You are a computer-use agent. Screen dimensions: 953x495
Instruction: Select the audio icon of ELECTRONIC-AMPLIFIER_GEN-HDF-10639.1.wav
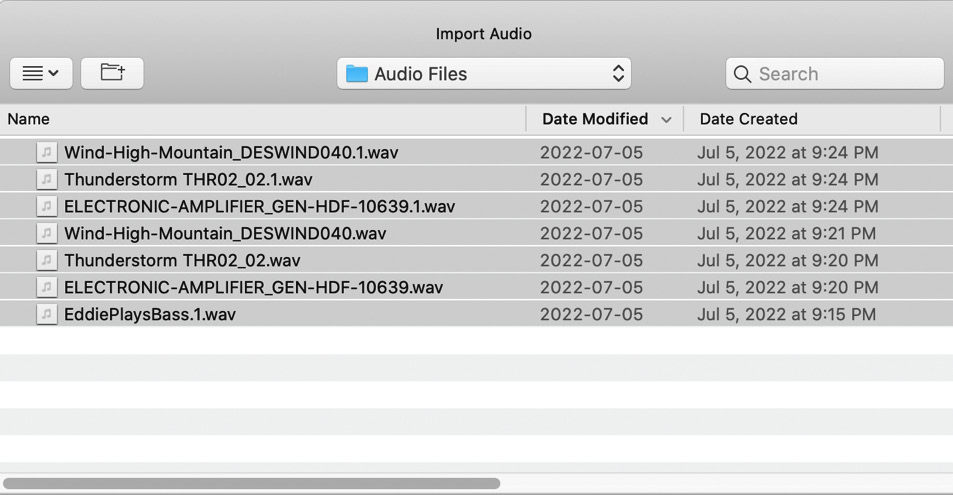(47, 206)
